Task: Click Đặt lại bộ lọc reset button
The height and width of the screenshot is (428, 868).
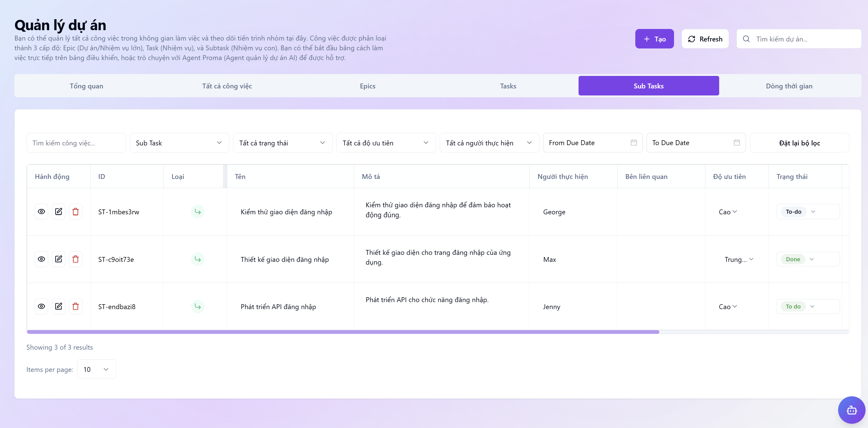Action: click(x=799, y=143)
